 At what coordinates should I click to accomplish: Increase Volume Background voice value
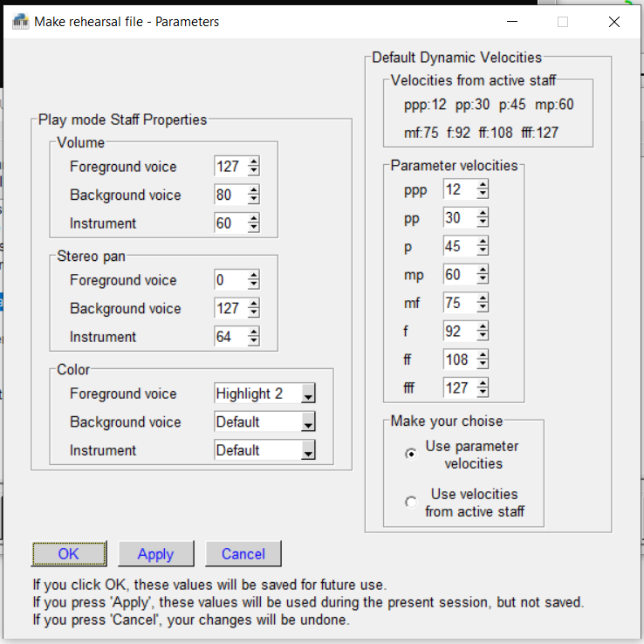[254, 189]
